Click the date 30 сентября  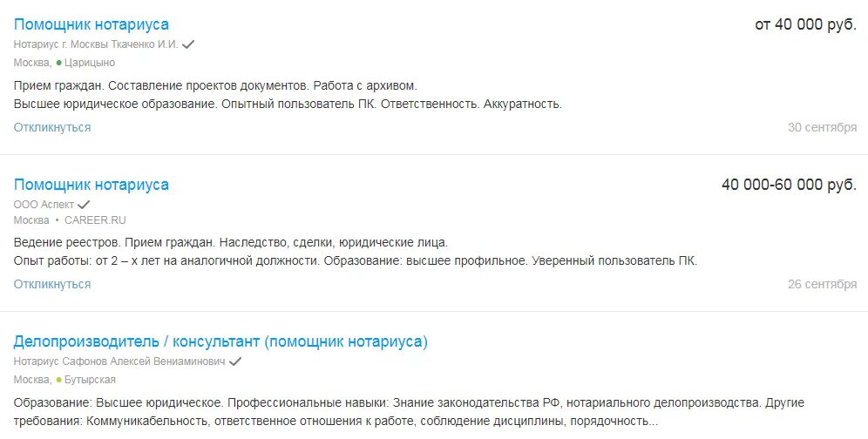click(x=822, y=127)
